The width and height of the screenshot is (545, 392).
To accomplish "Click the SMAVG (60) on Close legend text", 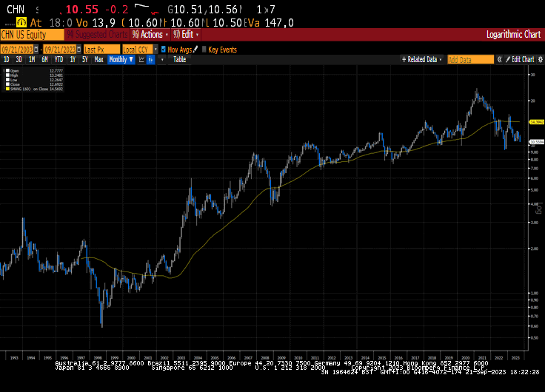I will 29,89.
